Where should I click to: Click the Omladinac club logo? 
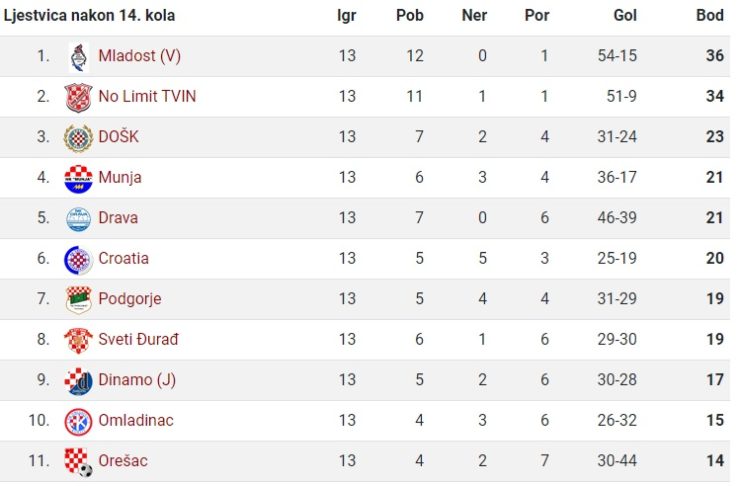(78, 421)
